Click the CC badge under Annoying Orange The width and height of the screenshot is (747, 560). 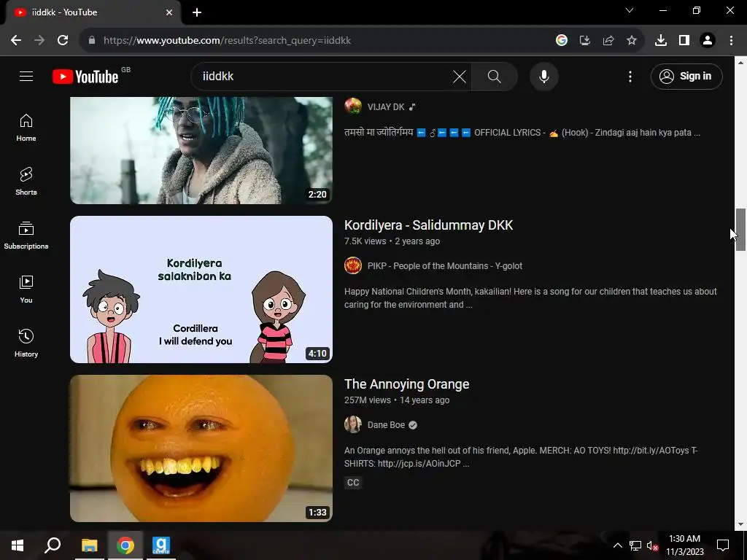point(353,483)
